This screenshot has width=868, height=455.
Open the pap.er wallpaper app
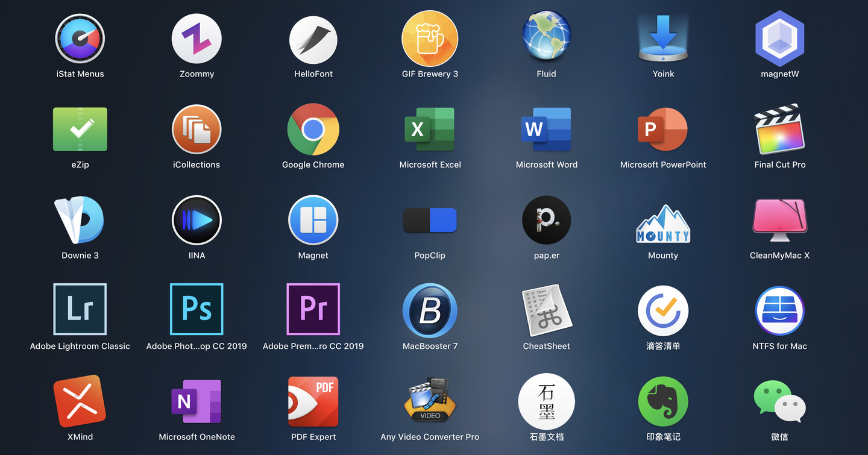[x=547, y=220]
